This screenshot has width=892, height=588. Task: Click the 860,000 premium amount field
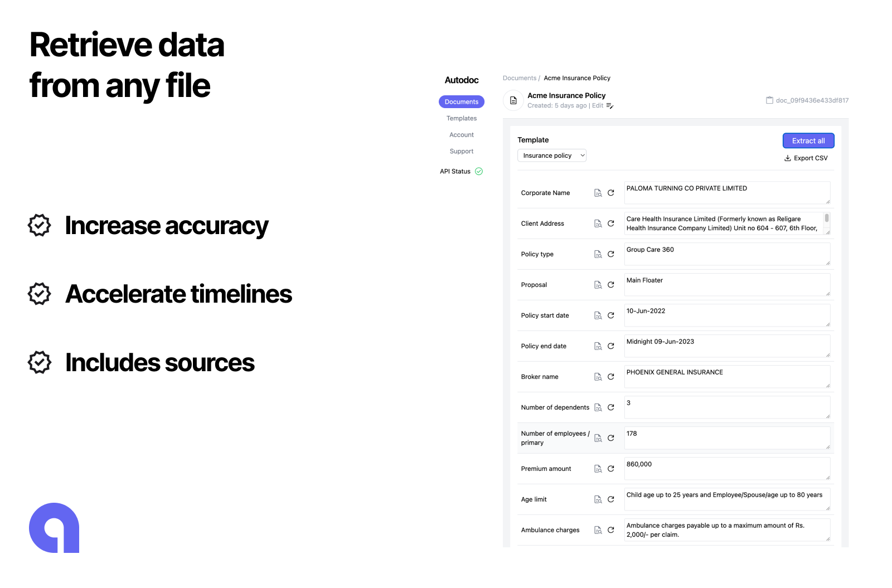click(727, 469)
